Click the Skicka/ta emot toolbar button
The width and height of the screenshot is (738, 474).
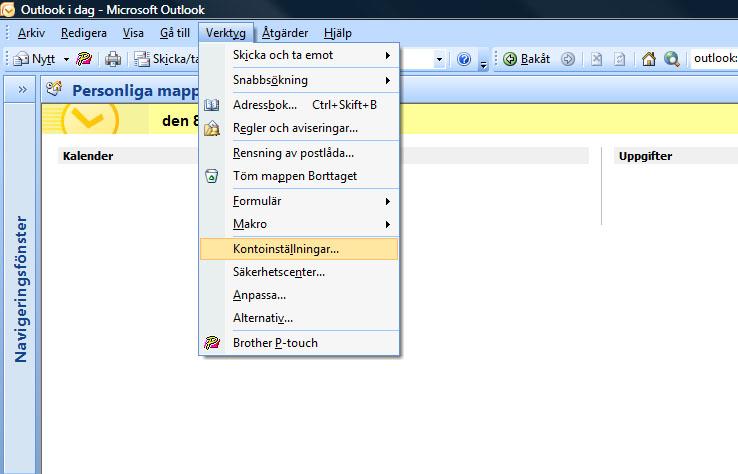click(166, 59)
